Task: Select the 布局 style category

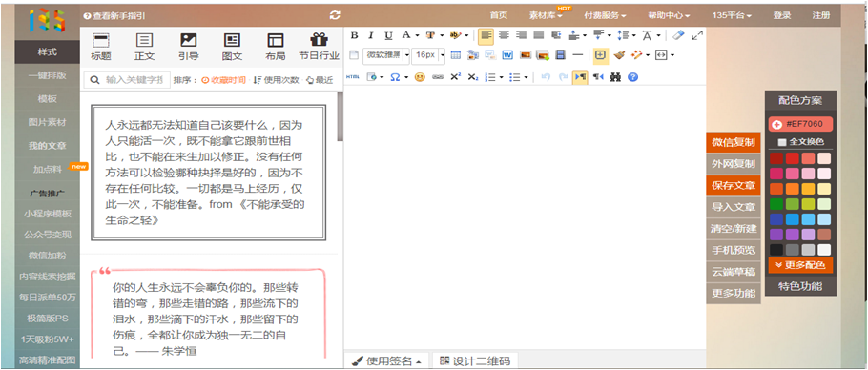Action: pos(275,47)
